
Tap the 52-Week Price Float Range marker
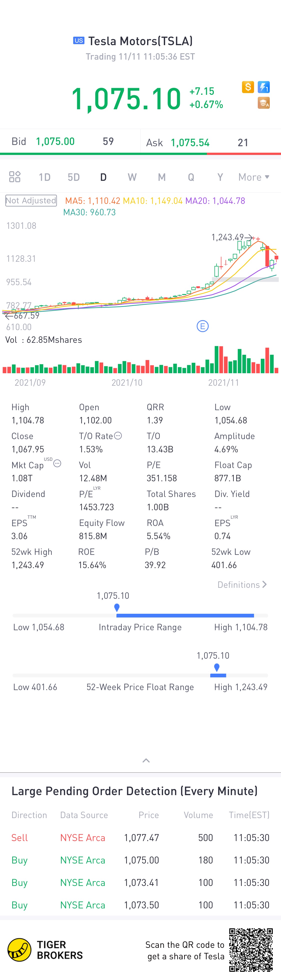coord(217,667)
